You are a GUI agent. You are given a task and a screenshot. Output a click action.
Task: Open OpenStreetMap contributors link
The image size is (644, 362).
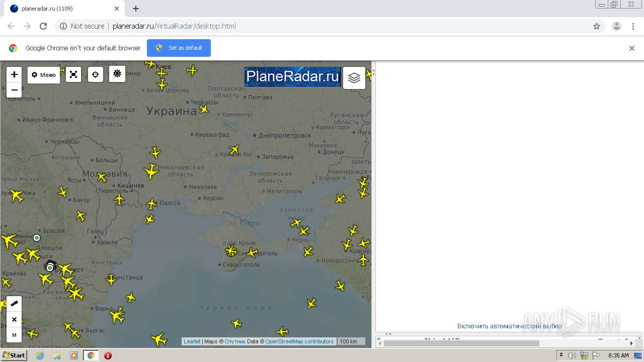point(299,341)
